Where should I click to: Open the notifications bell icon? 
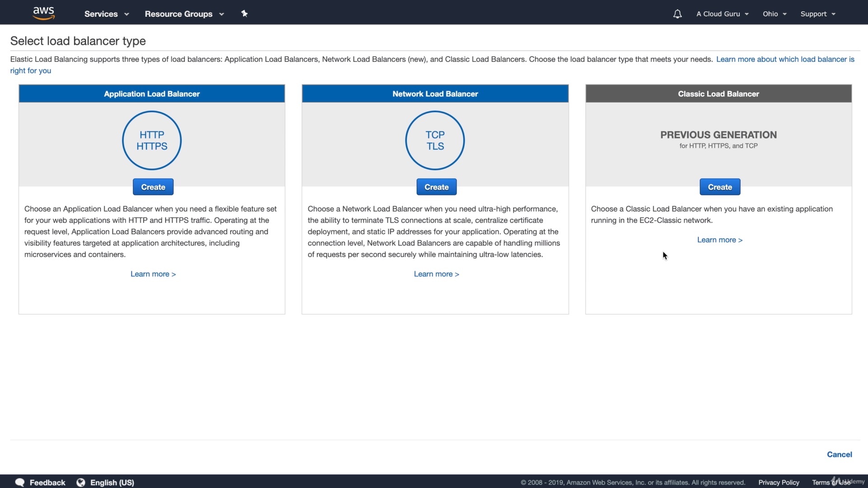tap(677, 14)
